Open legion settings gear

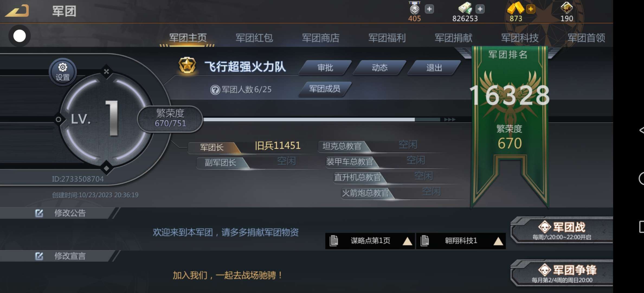coord(63,72)
